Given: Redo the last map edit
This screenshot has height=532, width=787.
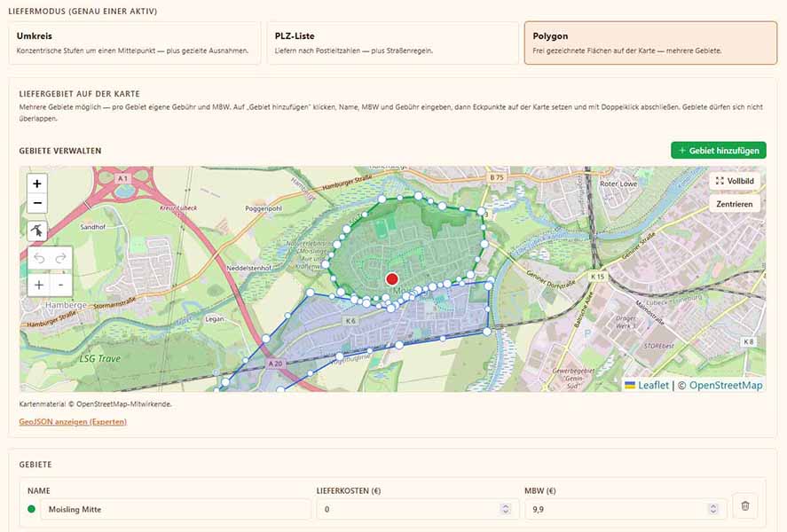Looking at the screenshot, I should point(60,258).
